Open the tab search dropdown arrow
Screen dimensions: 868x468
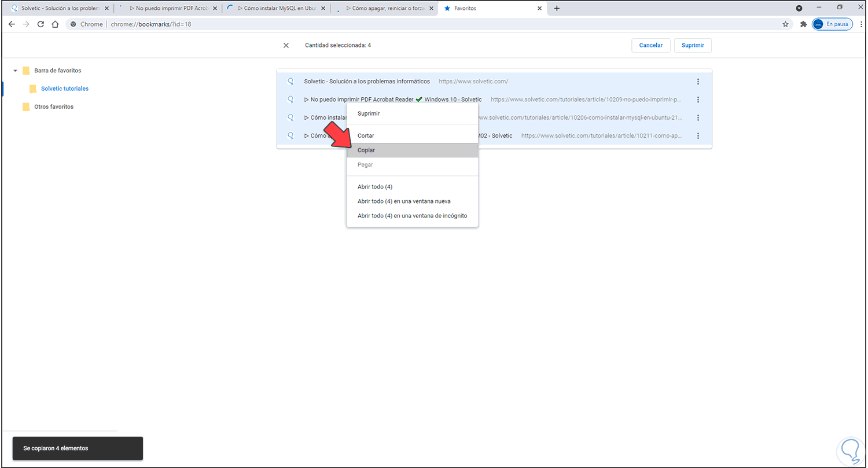799,8
